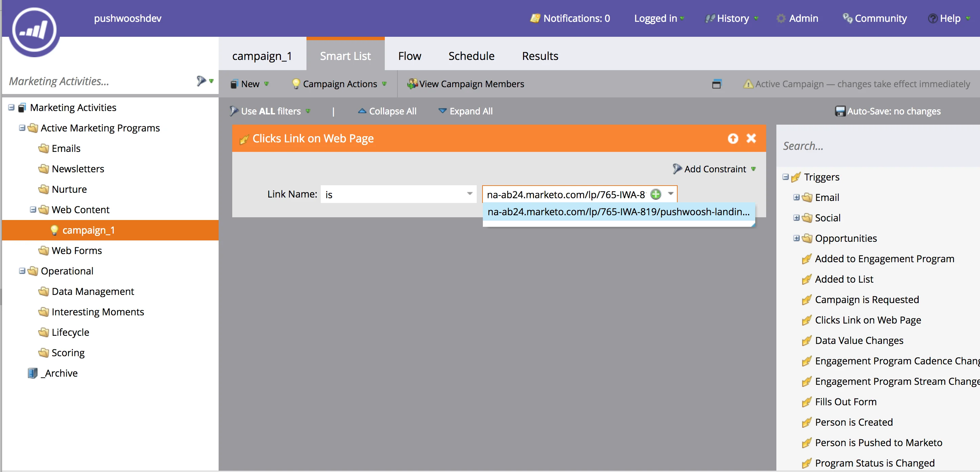
Task: Open the Link Name comparison dropdown
Action: (470, 194)
